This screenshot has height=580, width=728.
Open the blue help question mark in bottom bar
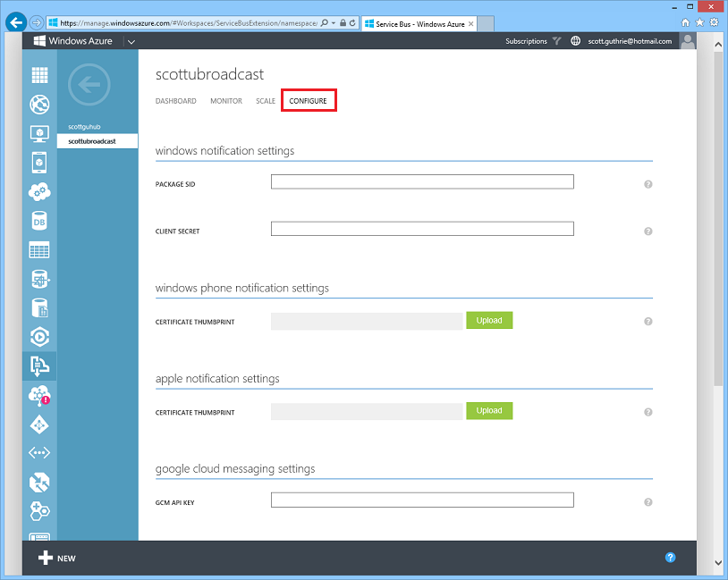(x=670, y=558)
